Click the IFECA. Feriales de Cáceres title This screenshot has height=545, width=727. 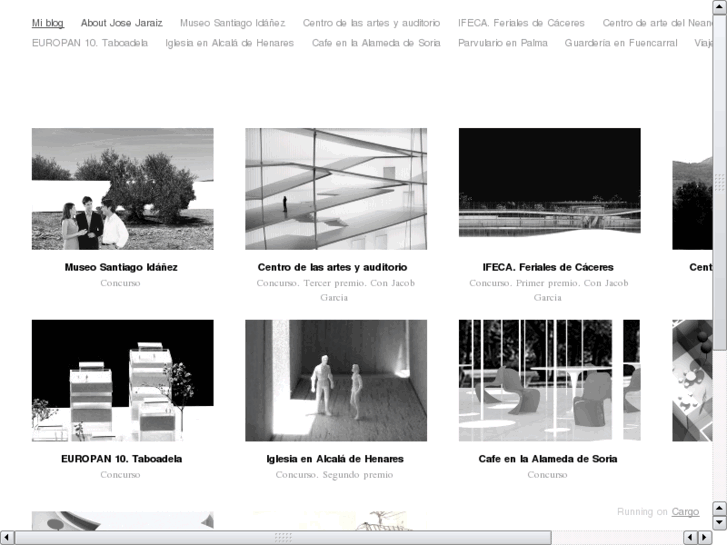tap(548, 267)
